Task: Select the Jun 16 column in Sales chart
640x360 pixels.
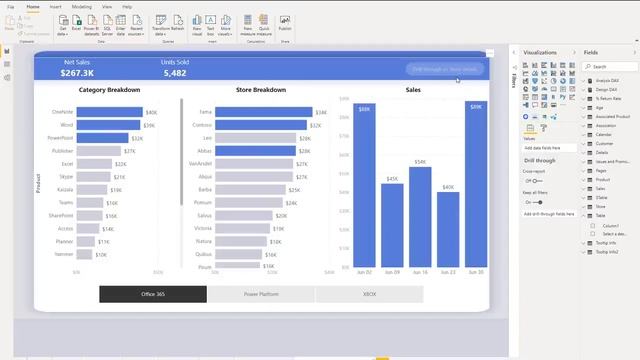Action: point(420,217)
